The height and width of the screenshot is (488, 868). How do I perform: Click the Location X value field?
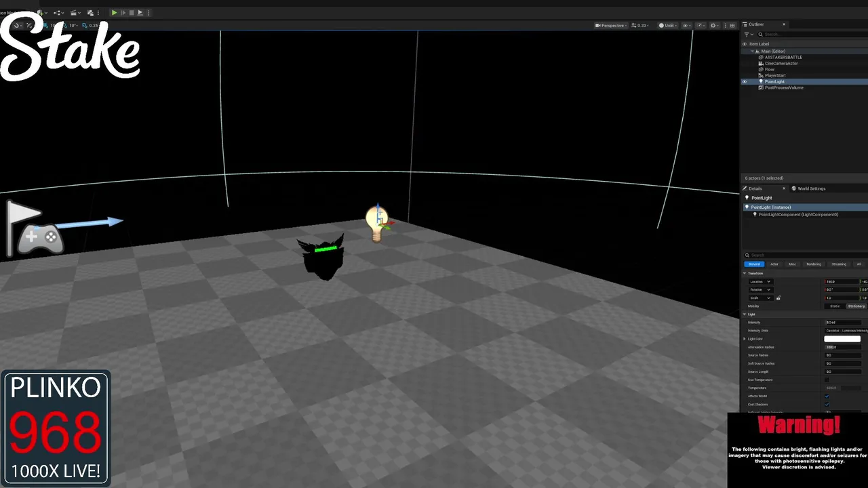coord(842,281)
